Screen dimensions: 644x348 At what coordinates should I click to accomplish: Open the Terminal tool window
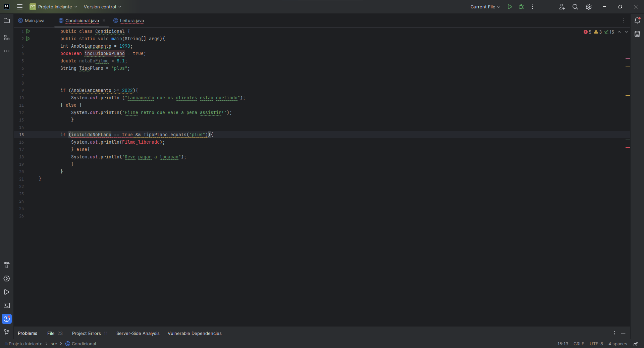tap(7, 305)
